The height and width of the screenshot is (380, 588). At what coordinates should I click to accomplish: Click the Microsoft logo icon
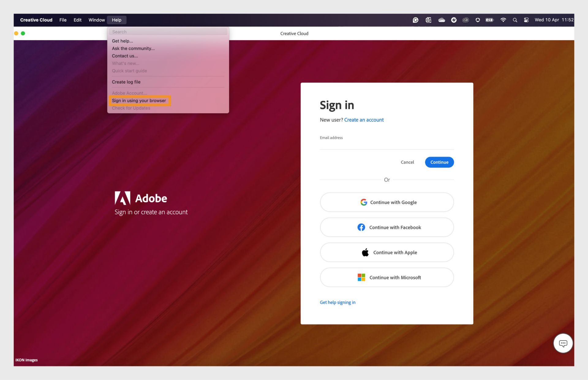(x=361, y=277)
